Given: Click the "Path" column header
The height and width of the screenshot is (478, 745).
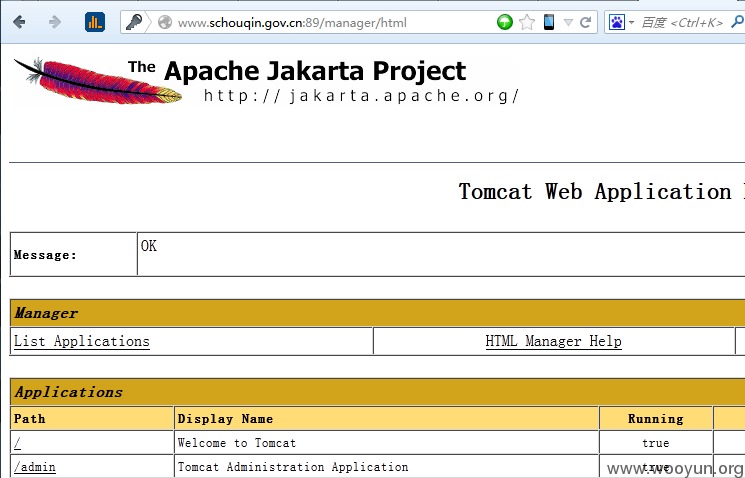Looking at the screenshot, I should tap(92, 419).
